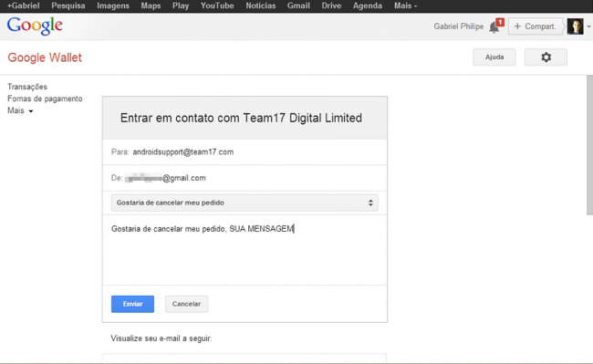Click the Gabriel Philipe account name
Viewport: 593px width, 364px height.
[x=458, y=26]
